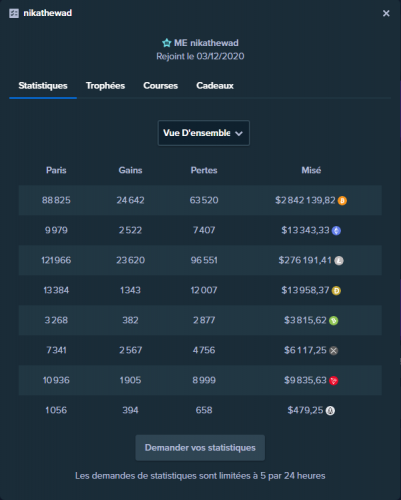Click the Ethereum icon next to $13 343,33
Image resolution: width=401 pixels, height=500 pixels.
[336, 231]
